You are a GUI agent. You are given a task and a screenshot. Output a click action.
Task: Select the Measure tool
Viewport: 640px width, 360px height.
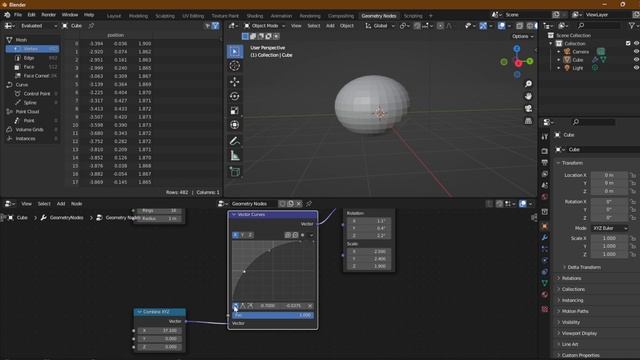point(235,156)
